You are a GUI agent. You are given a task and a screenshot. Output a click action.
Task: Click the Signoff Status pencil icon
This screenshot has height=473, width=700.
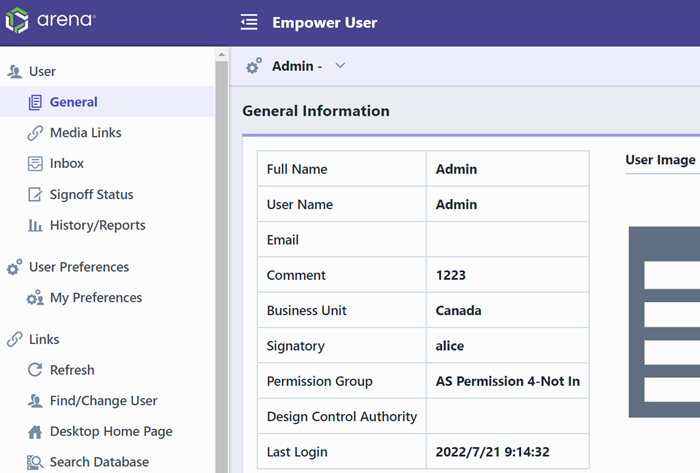[x=35, y=195]
